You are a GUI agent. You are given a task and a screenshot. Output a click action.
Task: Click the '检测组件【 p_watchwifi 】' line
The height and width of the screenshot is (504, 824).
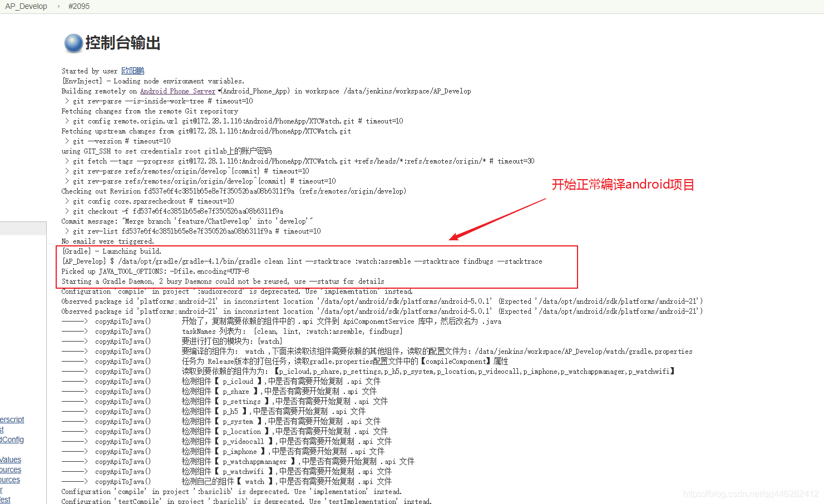[227, 472]
